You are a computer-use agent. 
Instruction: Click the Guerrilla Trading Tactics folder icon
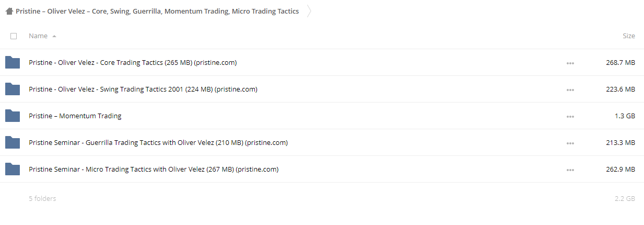(x=13, y=143)
